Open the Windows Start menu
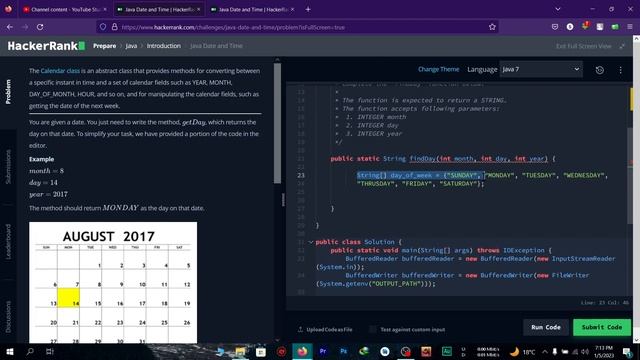Viewport: 640px width, 360px height. [x=10, y=351]
